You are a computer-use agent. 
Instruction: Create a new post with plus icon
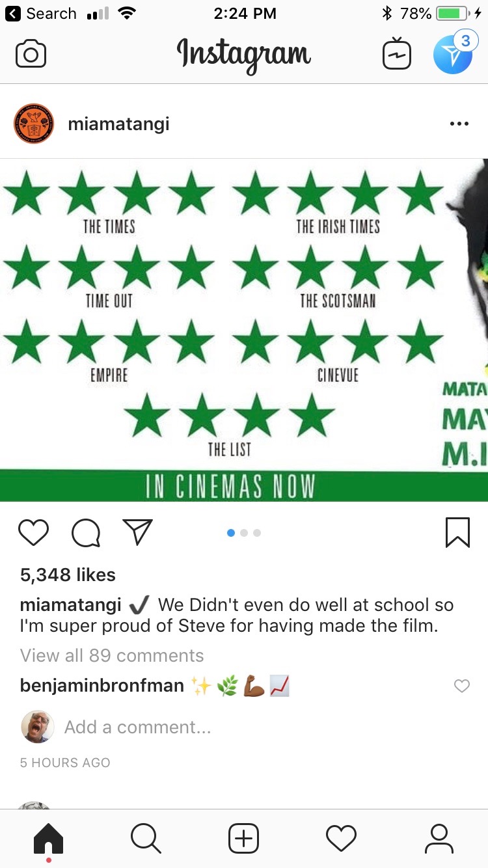click(x=243, y=838)
